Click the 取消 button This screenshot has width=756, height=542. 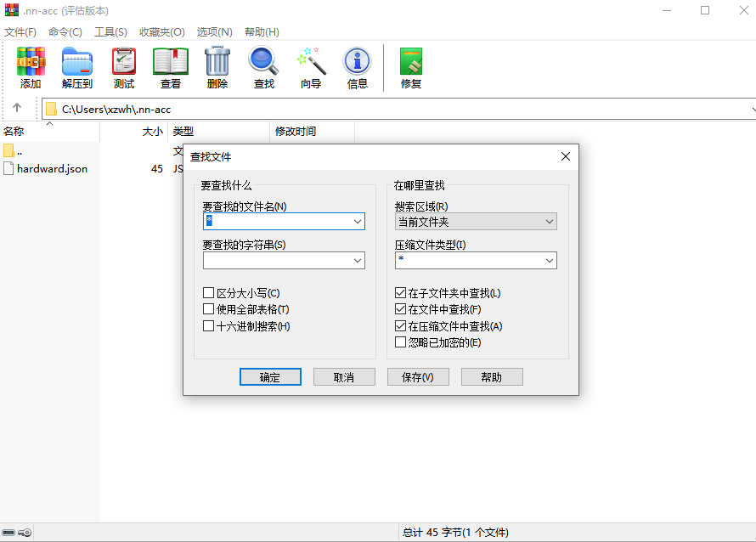pyautogui.click(x=344, y=377)
